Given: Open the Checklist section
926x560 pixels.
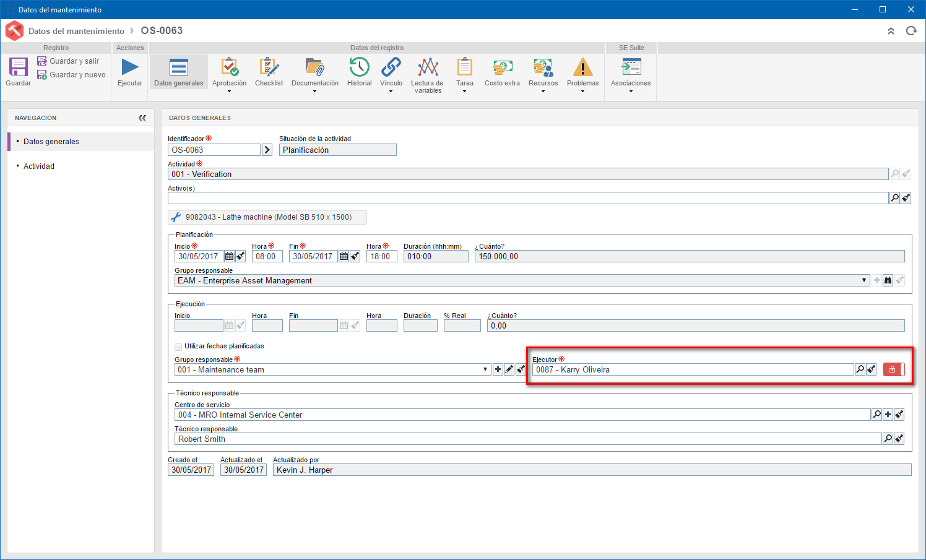Looking at the screenshot, I should coord(269,72).
